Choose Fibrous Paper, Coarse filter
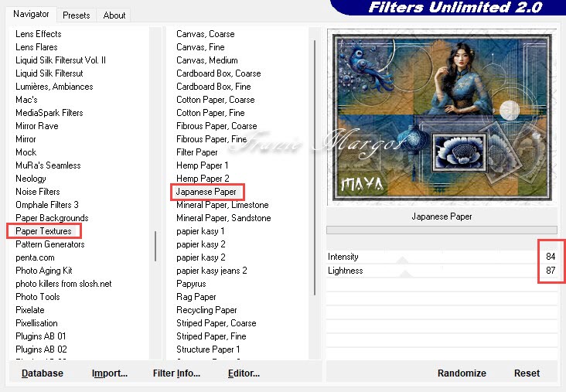Viewport: 566px width, 392px height. point(217,126)
